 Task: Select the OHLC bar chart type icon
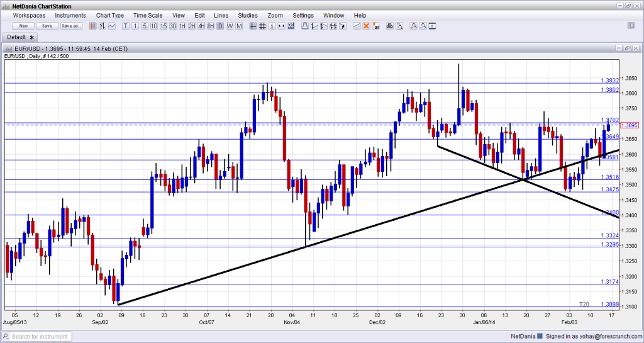tap(102, 26)
